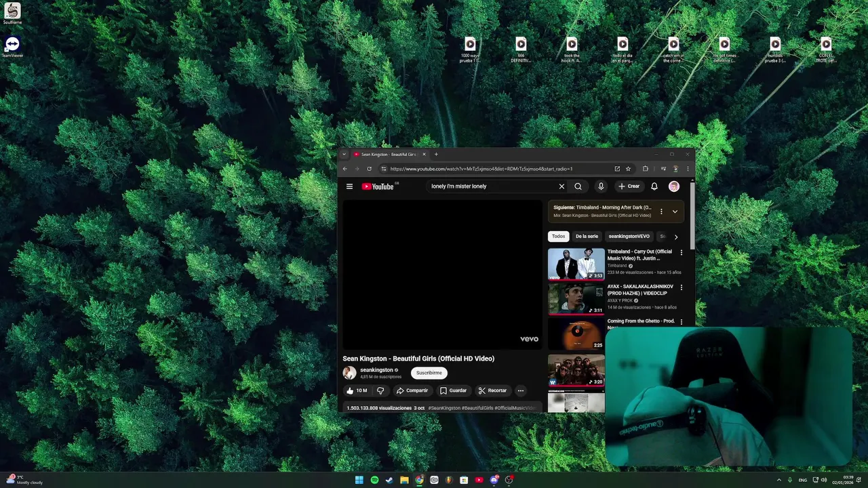Start a YouTube search with the magnifier button

coord(578,186)
